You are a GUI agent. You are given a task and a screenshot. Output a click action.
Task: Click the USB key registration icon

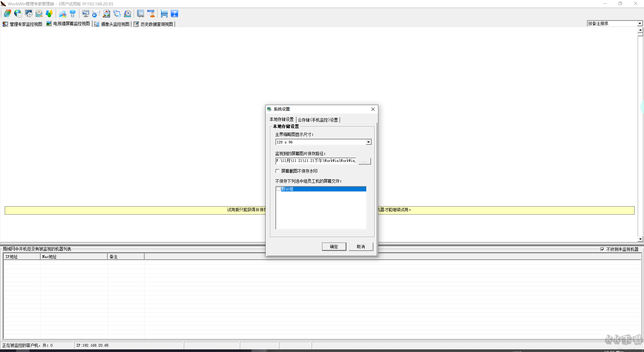pyautogui.click(x=73, y=13)
